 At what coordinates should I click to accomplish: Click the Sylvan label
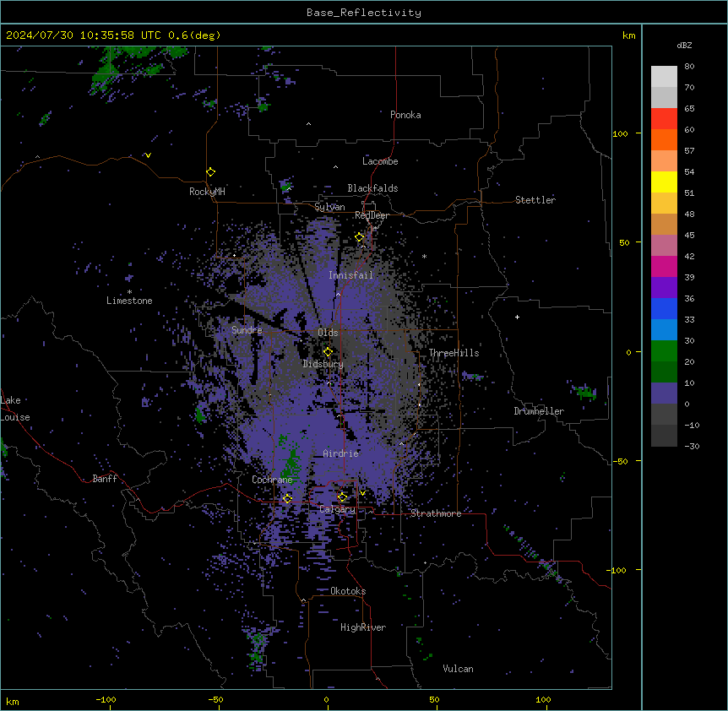(x=329, y=207)
